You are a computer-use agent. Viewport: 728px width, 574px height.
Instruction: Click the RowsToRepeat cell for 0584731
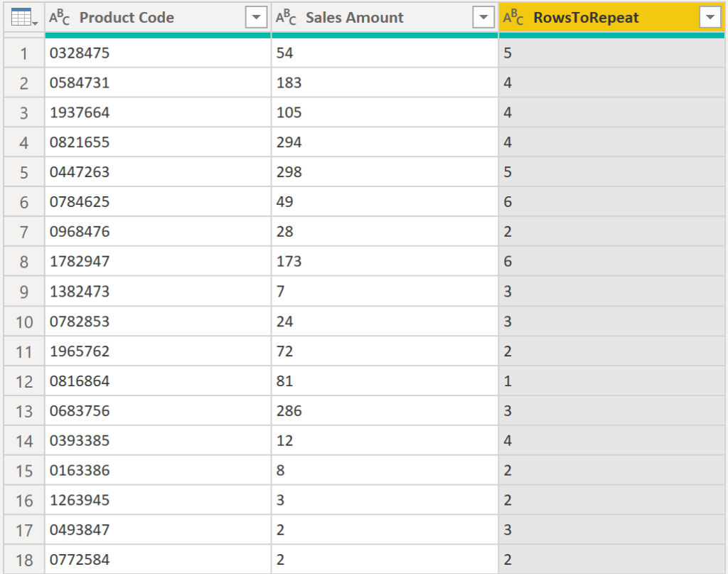tap(611, 83)
